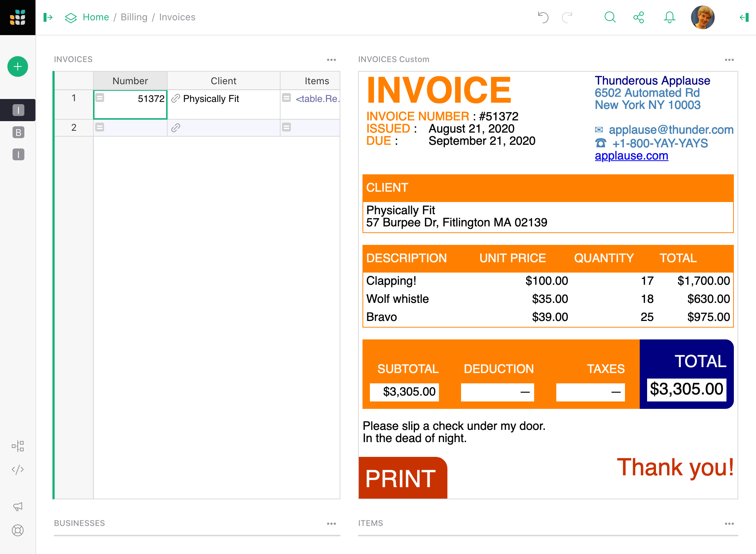756x554 pixels.
Task: Add a new item with the green plus button
Action: (17, 66)
